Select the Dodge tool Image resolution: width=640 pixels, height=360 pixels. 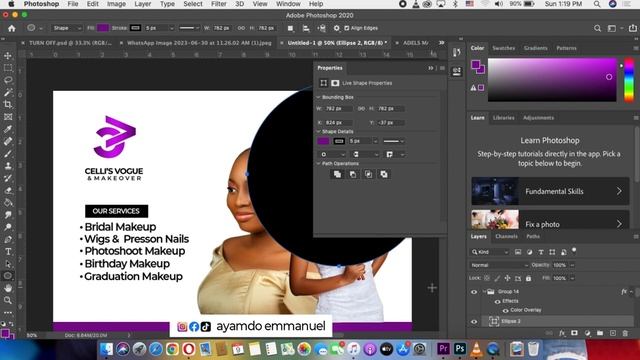pos(8,227)
